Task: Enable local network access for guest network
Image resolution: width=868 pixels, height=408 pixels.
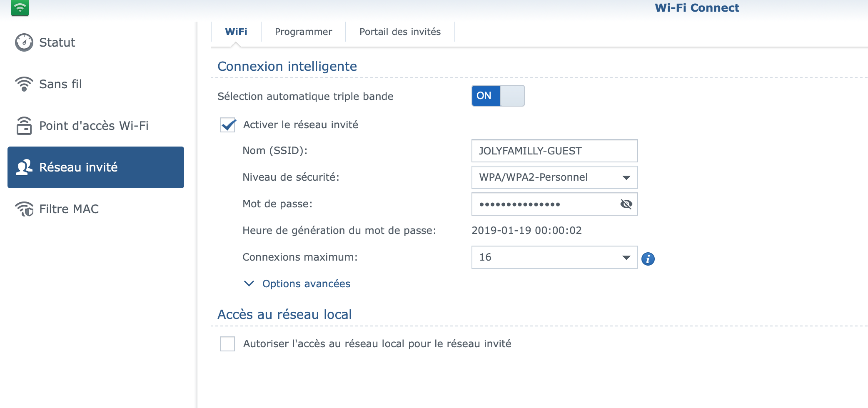Action: pyautogui.click(x=227, y=344)
